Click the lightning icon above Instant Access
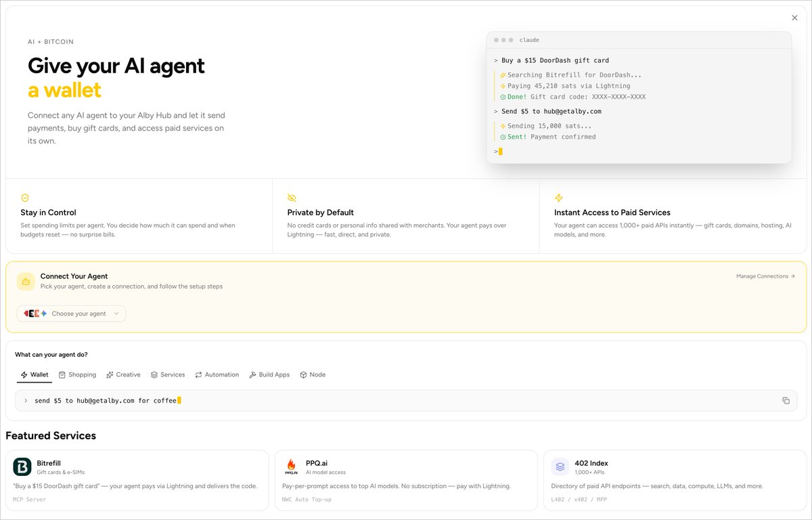812x520 pixels. click(558, 198)
